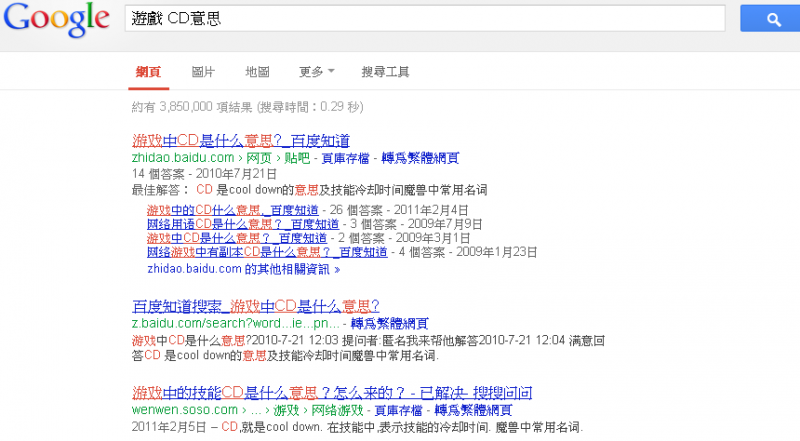Open result 百度知道搜索_游戏中CD是什么意思
This screenshot has height=441, width=800.
pyautogui.click(x=256, y=305)
